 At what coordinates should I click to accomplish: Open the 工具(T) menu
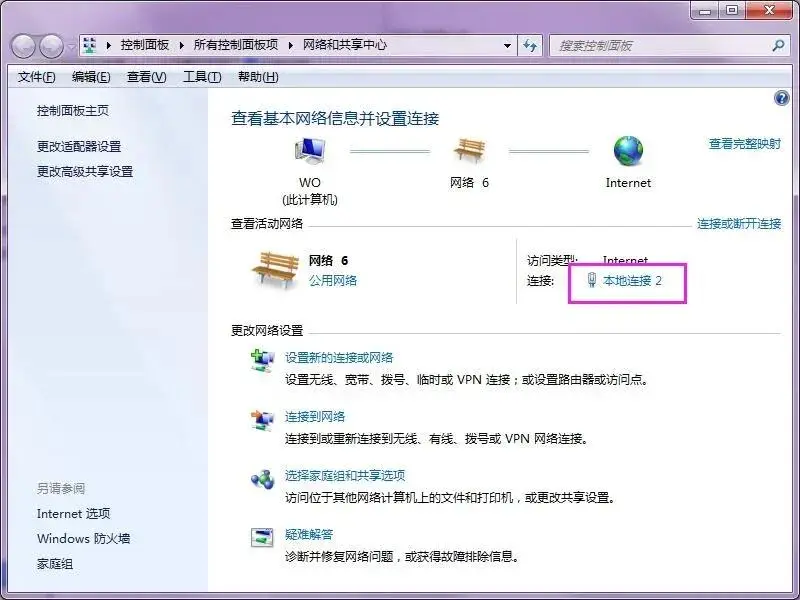201,77
